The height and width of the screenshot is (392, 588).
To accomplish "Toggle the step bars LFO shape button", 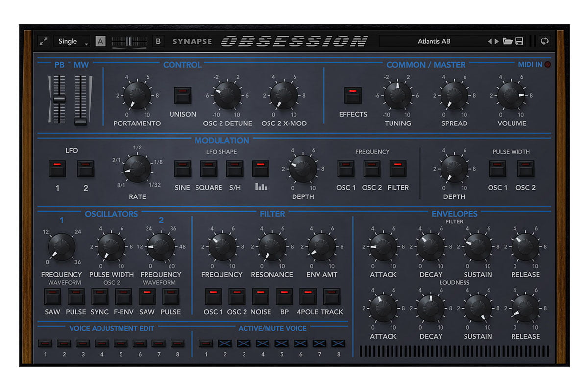I will (261, 169).
